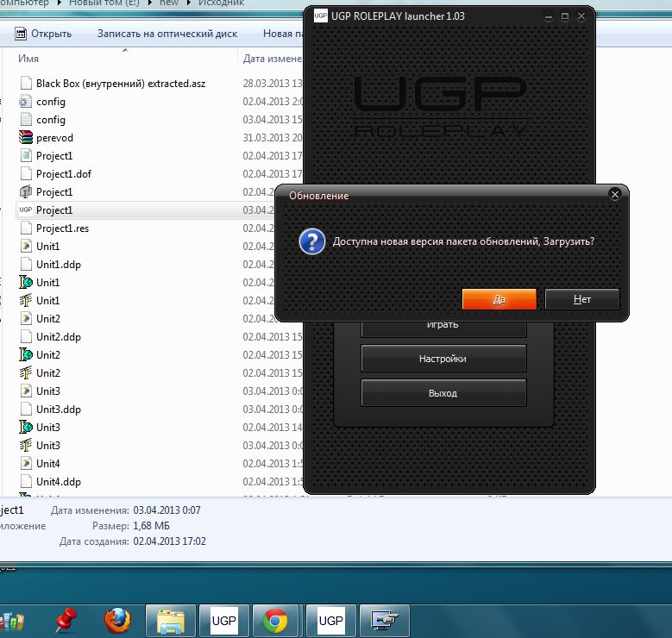Click the 31.03.2013 date of perevod

273,138
